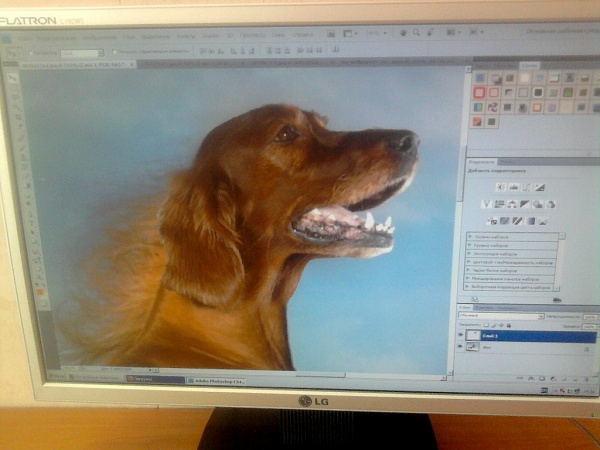Screen dimensions: 600x450
Task: Apply the red outlined style in the Styles panel
Action: point(479,92)
